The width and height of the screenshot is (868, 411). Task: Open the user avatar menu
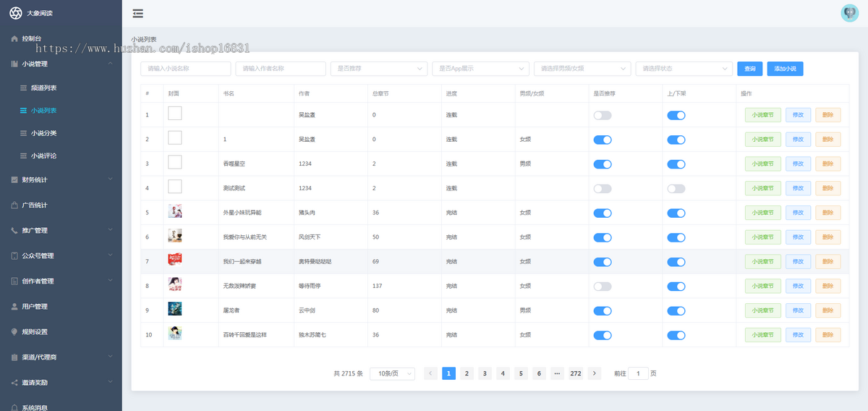(849, 13)
